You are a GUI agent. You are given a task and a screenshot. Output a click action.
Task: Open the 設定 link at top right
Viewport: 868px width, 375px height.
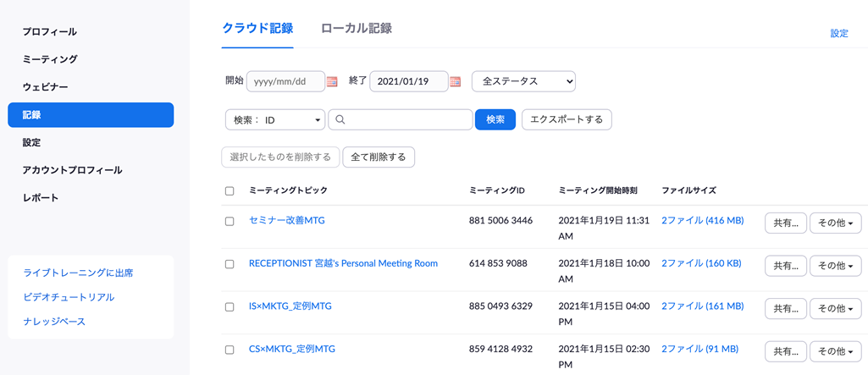pyautogui.click(x=838, y=34)
